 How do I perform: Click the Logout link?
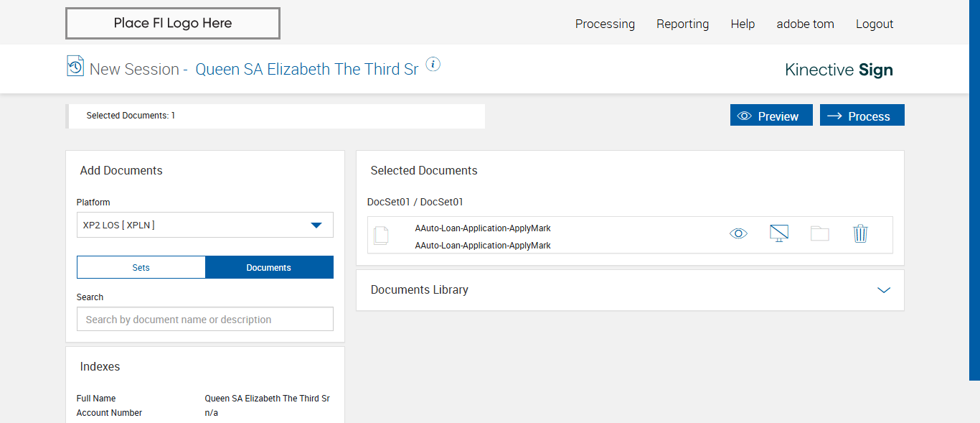875,24
